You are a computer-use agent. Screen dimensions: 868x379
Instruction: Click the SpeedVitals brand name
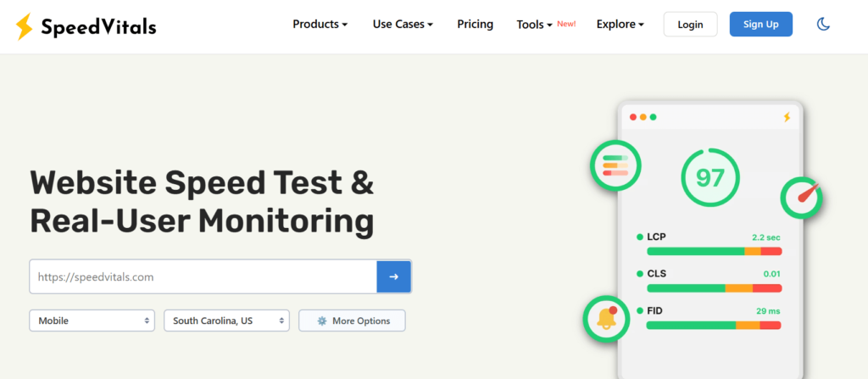[x=98, y=26]
